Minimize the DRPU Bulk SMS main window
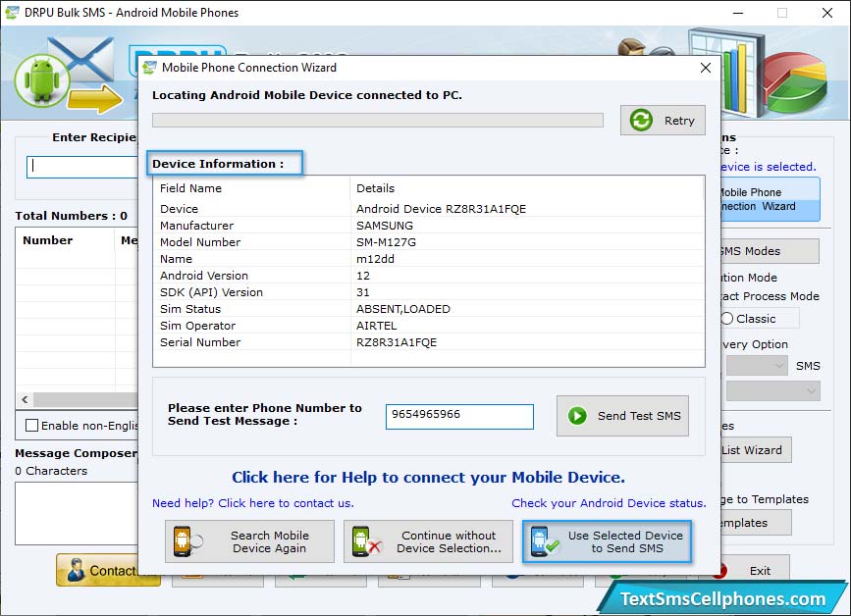 pos(738,13)
